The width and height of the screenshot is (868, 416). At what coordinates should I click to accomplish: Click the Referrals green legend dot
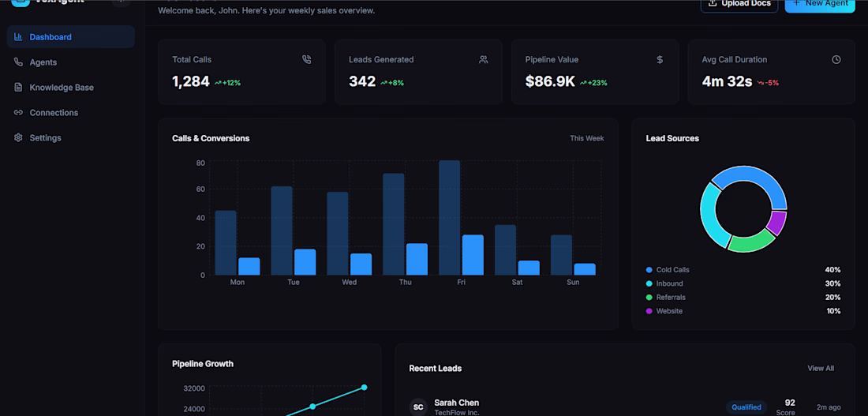(x=649, y=298)
